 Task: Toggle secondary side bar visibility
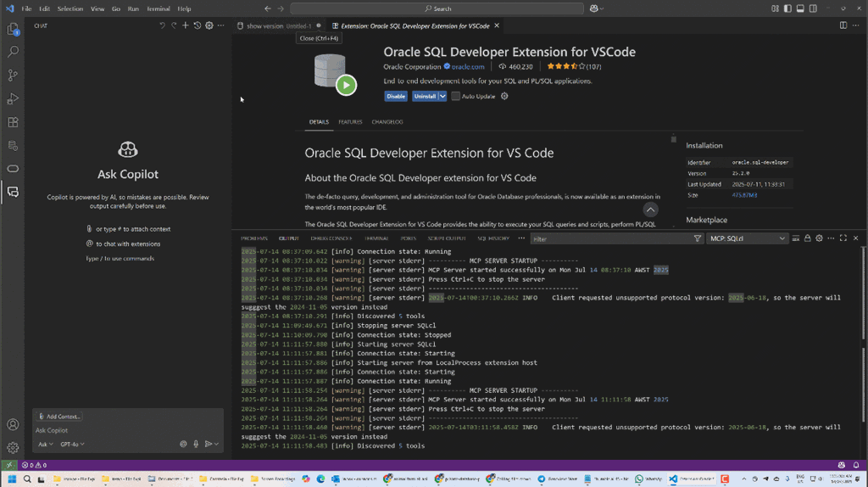[813, 8]
